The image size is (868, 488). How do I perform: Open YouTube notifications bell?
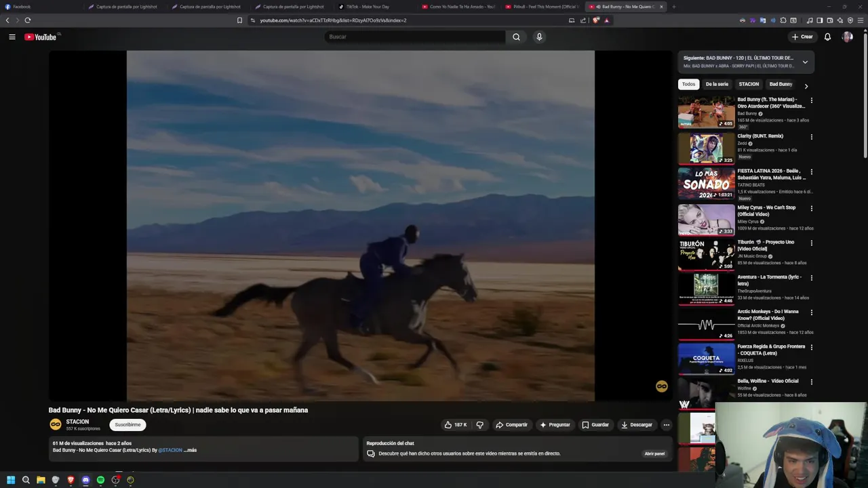[x=827, y=37]
